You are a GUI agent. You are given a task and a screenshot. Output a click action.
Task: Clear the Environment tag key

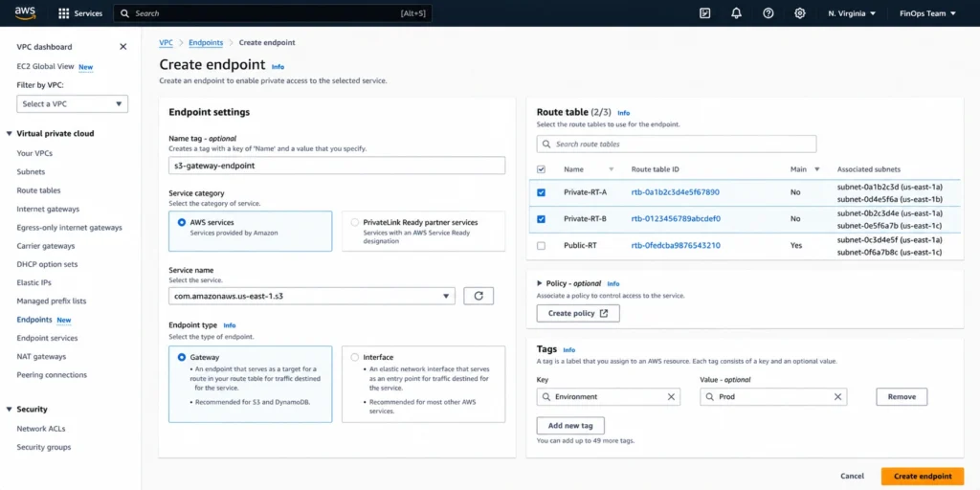coord(671,397)
